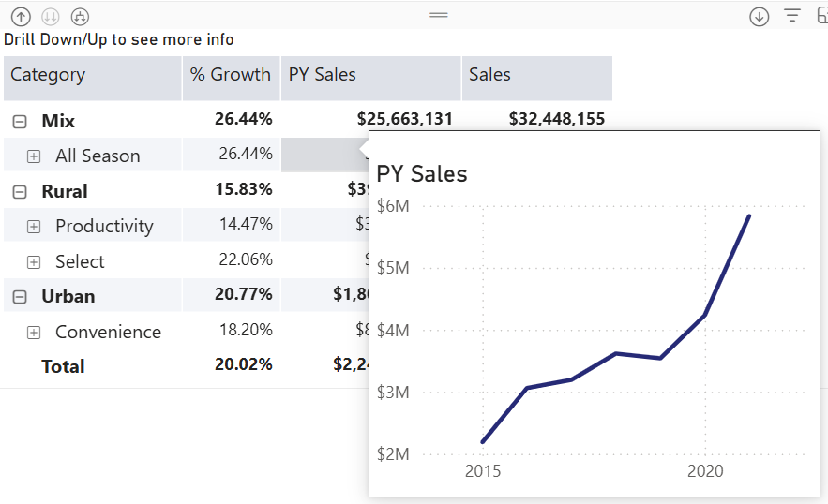Click the Total row label
This screenshot has width=828, height=504.
tap(63, 366)
